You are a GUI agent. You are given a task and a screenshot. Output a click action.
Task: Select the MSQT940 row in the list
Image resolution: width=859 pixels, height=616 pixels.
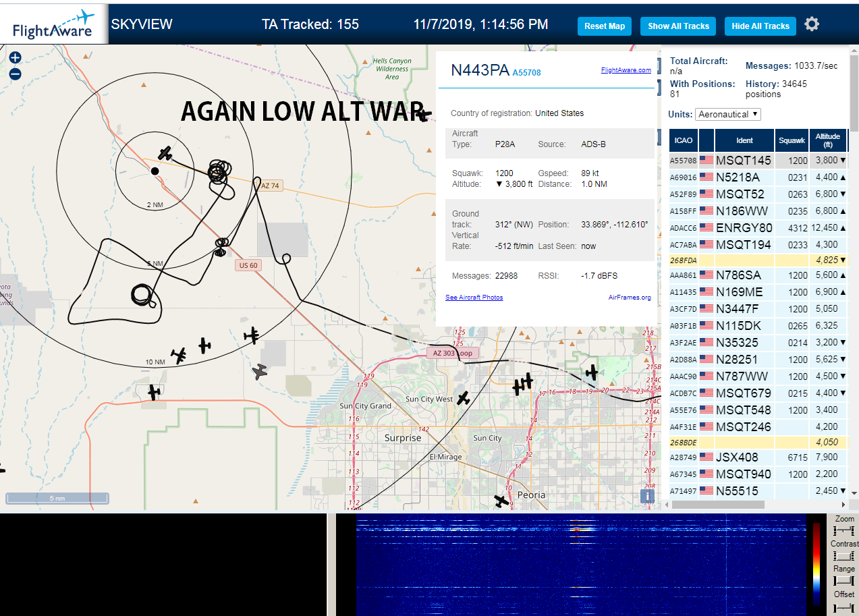click(758, 474)
